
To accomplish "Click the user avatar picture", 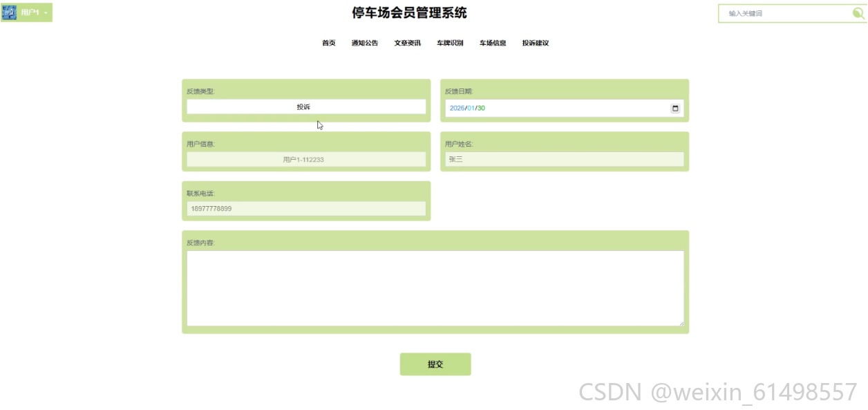I will coord(10,12).
